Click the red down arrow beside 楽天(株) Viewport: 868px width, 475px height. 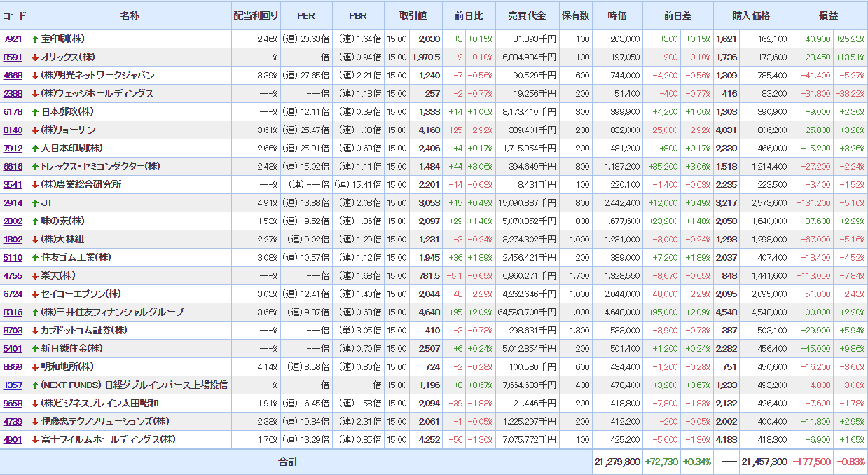pos(35,276)
